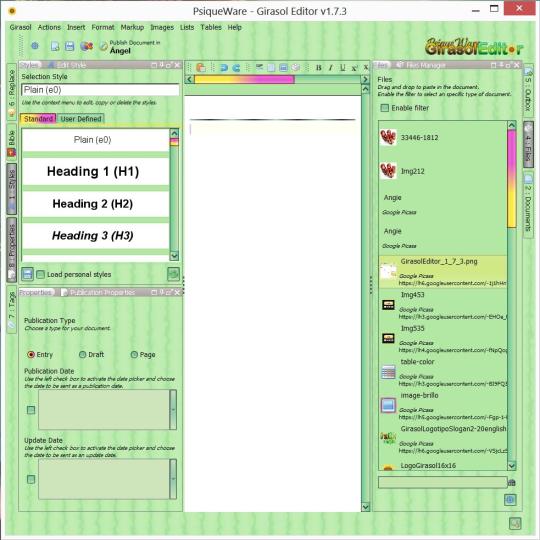Screen dimensions: 540x540
Task: Click the horizontal rule icon in editor toolbar
Action: click(259, 67)
